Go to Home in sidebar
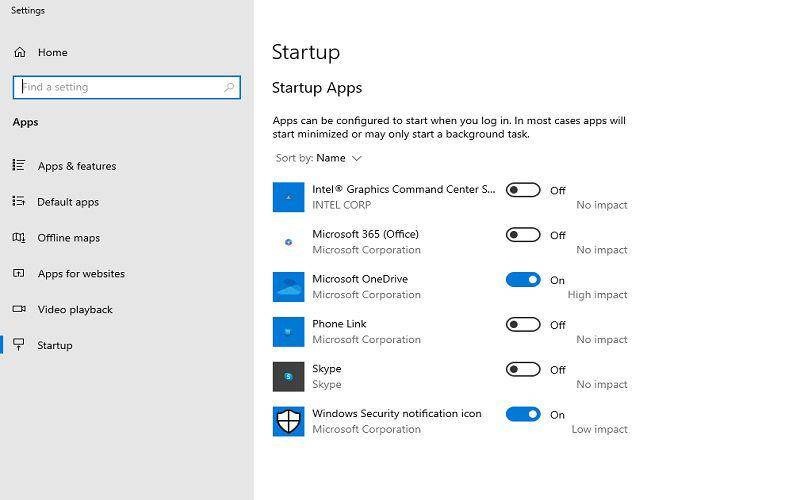The height and width of the screenshot is (500, 800). 53,52
